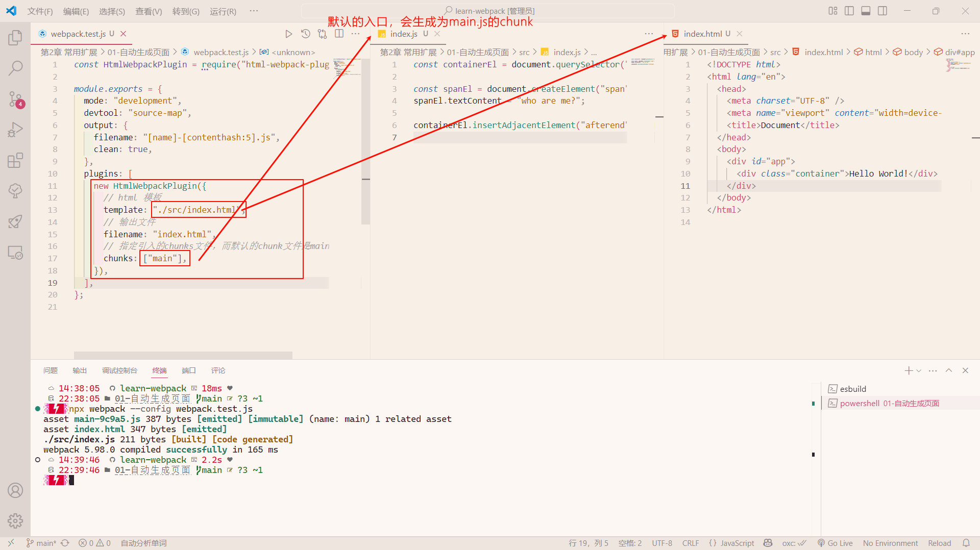
Task: Open the 运行(R) menu
Action: pos(223,11)
